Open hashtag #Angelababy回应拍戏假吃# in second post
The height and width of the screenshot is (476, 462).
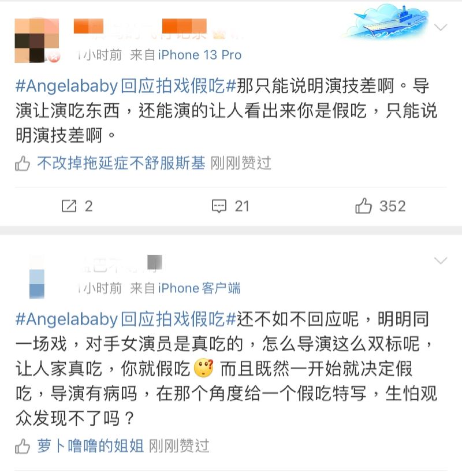point(126,319)
